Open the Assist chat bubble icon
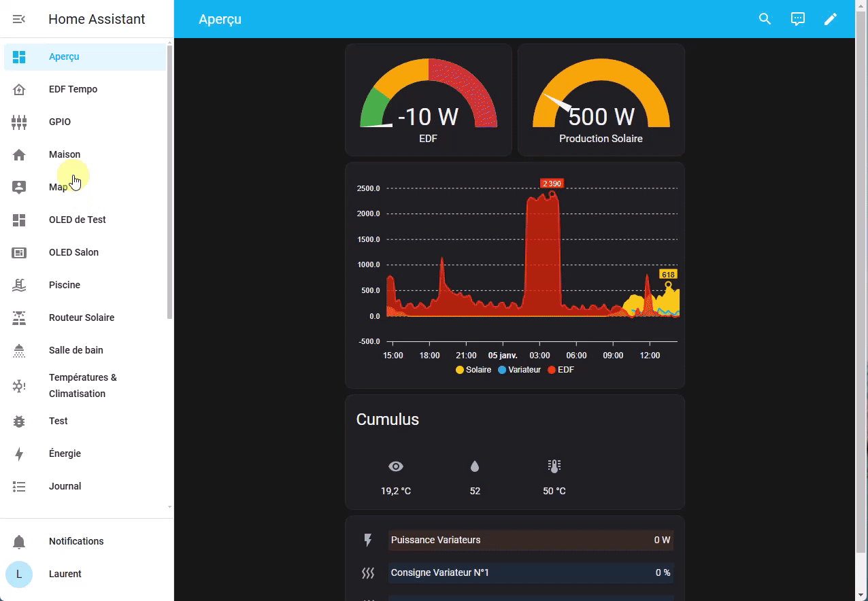 (x=798, y=19)
